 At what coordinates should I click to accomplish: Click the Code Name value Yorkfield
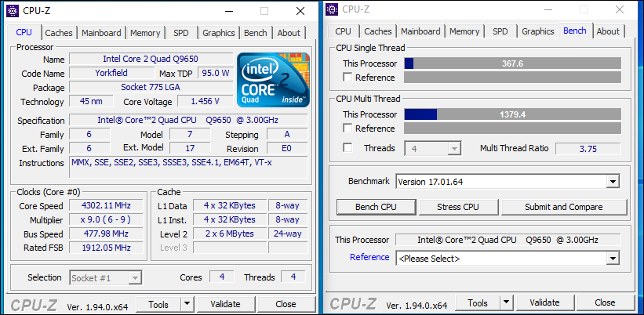pyautogui.click(x=111, y=73)
